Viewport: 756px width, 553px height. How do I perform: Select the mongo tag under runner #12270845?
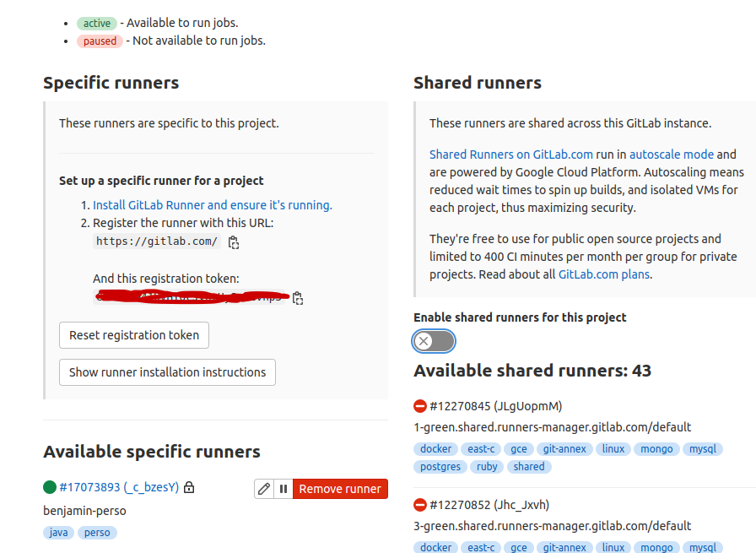point(656,449)
